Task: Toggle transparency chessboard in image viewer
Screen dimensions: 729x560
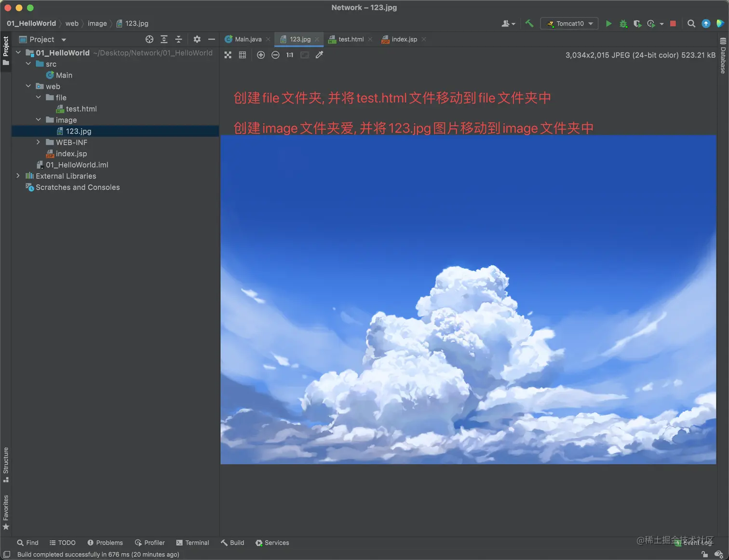Action: coord(228,55)
